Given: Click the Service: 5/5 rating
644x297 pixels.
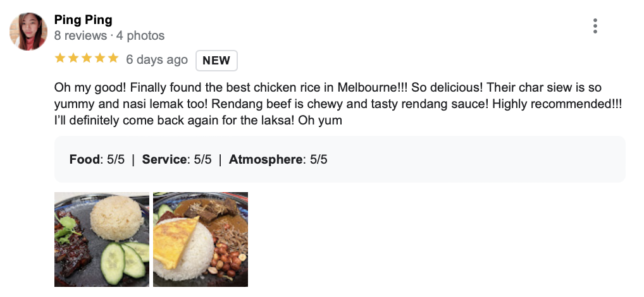Looking at the screenshot, I should point(176,159).
